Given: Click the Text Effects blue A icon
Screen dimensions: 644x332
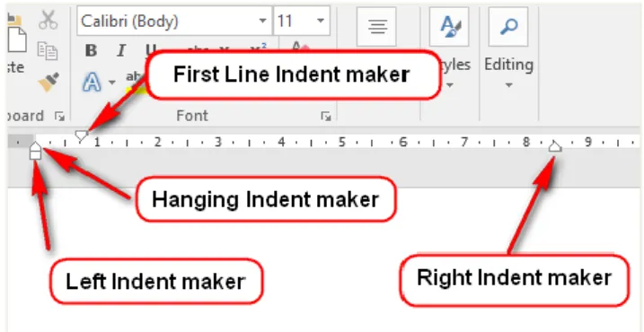Looking at the screenshot, I should coord(92,82).
